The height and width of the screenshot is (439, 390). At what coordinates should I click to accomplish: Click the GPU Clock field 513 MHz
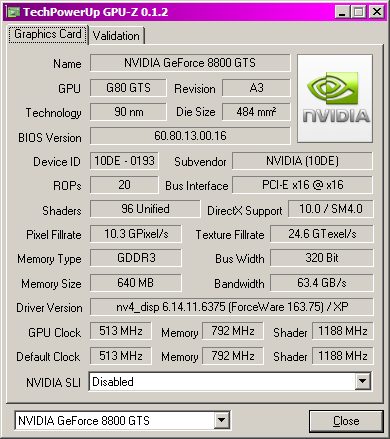click(x=121, y=331)
